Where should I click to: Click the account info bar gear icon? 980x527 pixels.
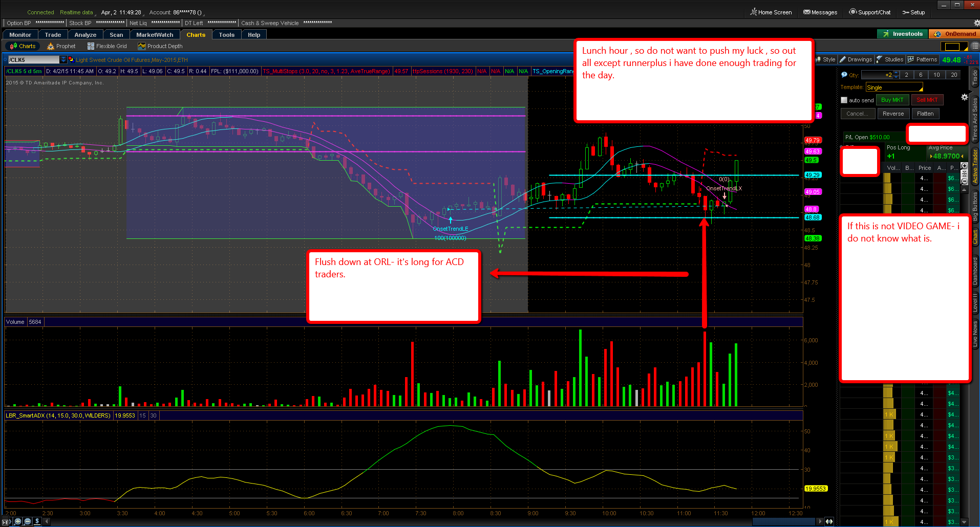(x=976, y=23)
